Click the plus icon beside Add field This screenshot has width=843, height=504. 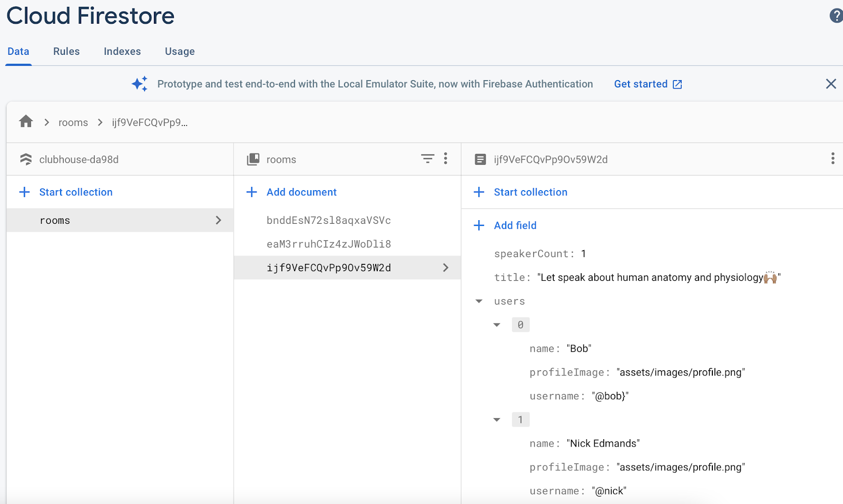click(x=479, y=225)
